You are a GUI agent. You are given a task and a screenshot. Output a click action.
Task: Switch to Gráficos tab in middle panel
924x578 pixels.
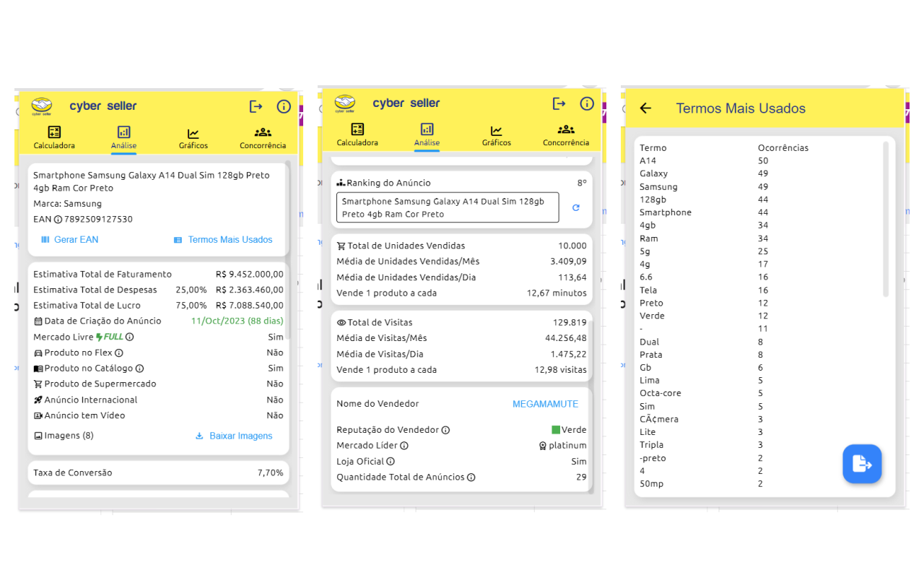pos(497,135)
